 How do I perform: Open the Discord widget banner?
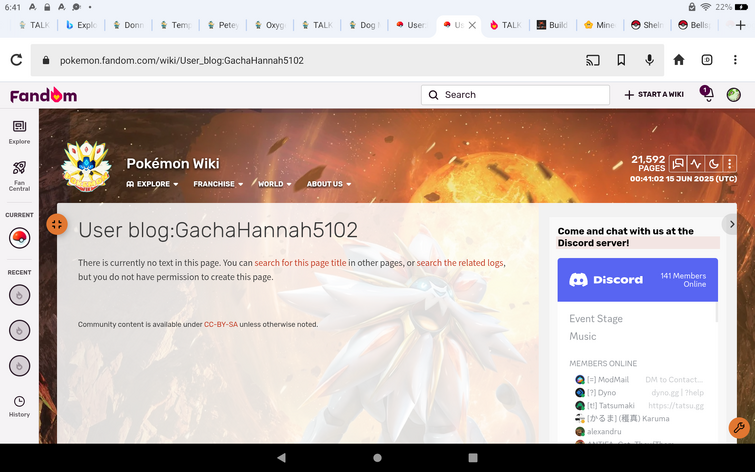pos(638,280)
